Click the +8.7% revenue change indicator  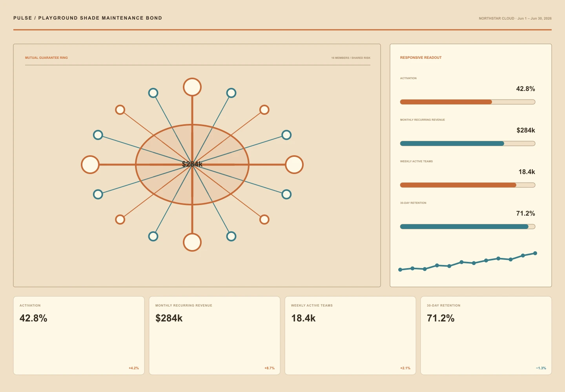[270, 368]
